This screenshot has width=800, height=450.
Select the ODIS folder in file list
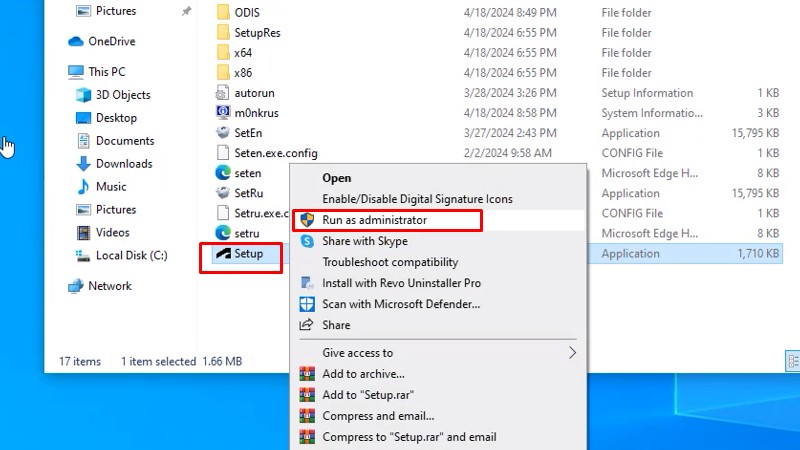coord(246,13)
